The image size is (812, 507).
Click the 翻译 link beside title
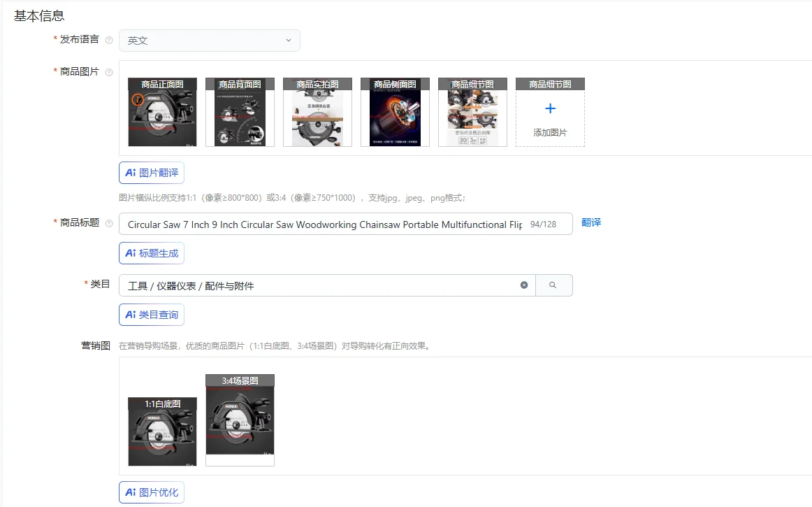pyautogui.click(x=591, y=222)
